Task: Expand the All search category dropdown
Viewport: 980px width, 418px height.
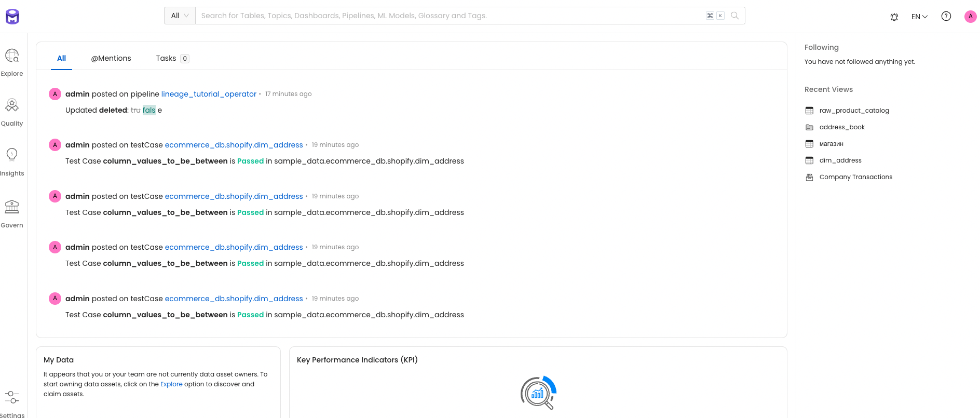Action: [x=180, y=16]
